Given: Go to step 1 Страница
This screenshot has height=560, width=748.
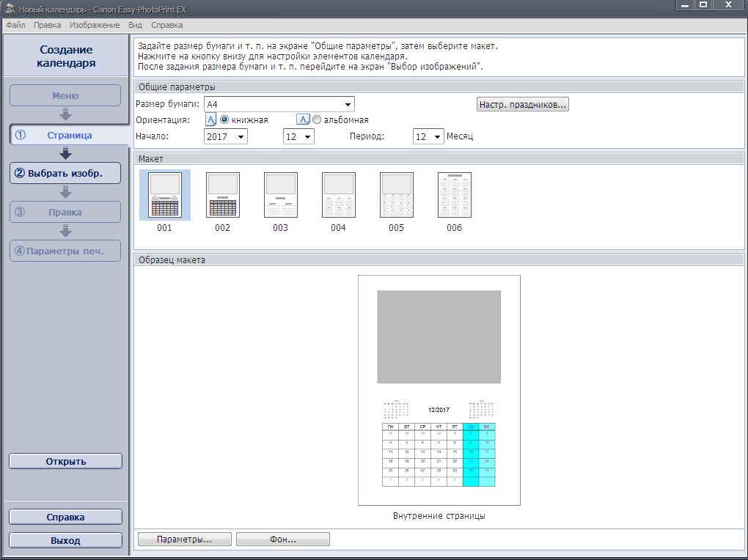Looking at the screenshot, I should (x=69, y=135).
